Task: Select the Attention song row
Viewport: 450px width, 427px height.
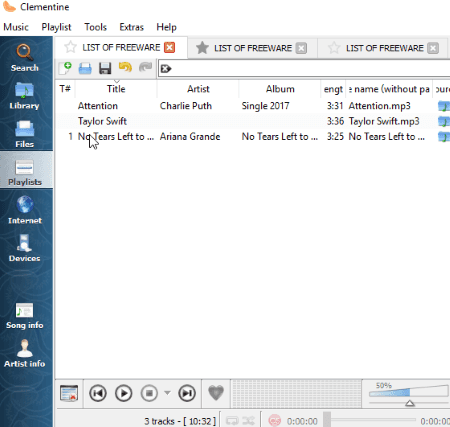Action: [253, 106]
